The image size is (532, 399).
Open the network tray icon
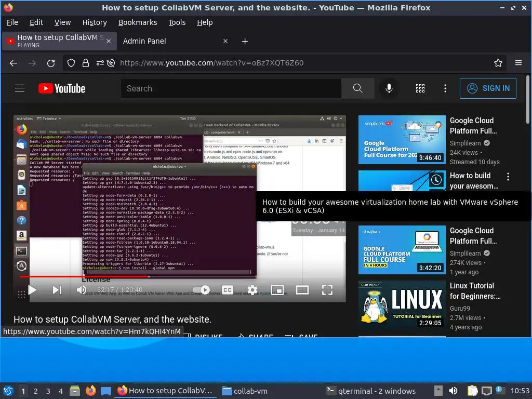tap(486, 391)
